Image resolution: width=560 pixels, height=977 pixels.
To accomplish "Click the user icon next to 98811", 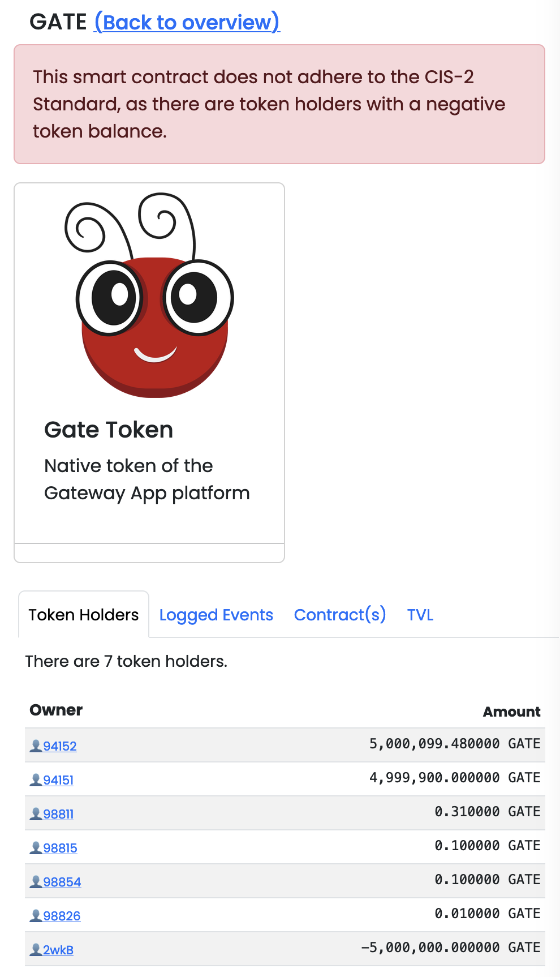I will pyautogui.click(x=36, y=814).
